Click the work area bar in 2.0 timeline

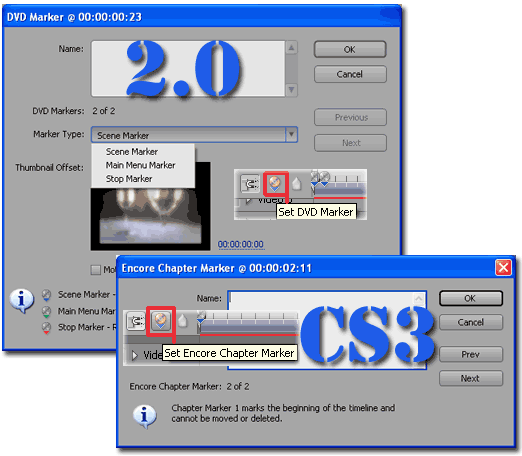(x=339, y=191)
